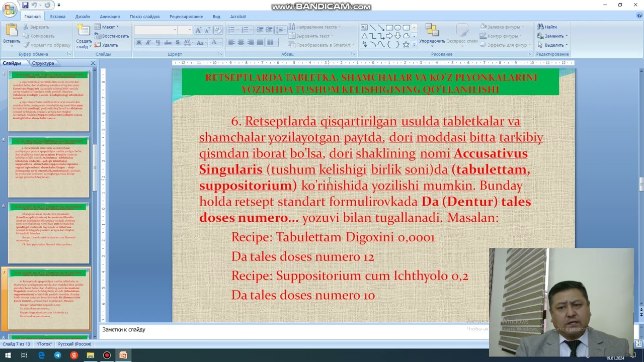Save the presentation from quick access toolbar
Image resolution: width=644 pixels, height=362 pixels.
(25, 5)
